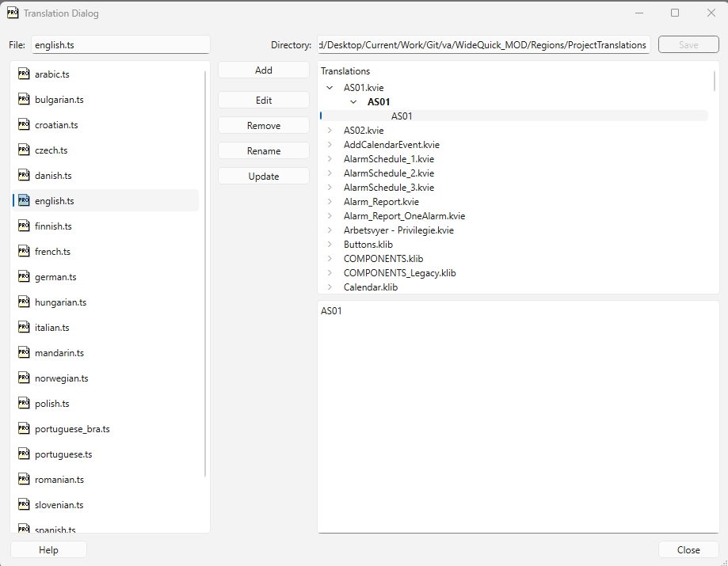Click the romanian.ts file icon
The width and height of the screenshot is (728, 566).
click(x=24, y=479)
